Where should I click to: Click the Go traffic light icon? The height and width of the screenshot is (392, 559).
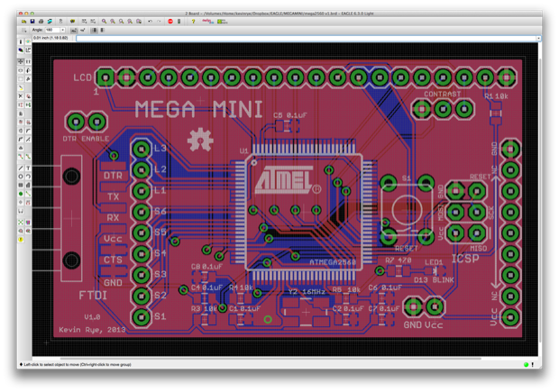179,22
